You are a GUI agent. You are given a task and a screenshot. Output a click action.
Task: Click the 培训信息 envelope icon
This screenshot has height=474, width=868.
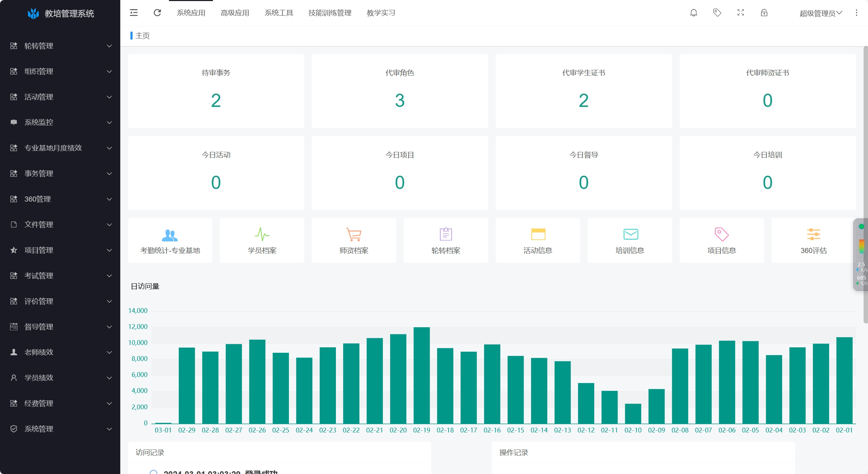(x=631, y=234)
